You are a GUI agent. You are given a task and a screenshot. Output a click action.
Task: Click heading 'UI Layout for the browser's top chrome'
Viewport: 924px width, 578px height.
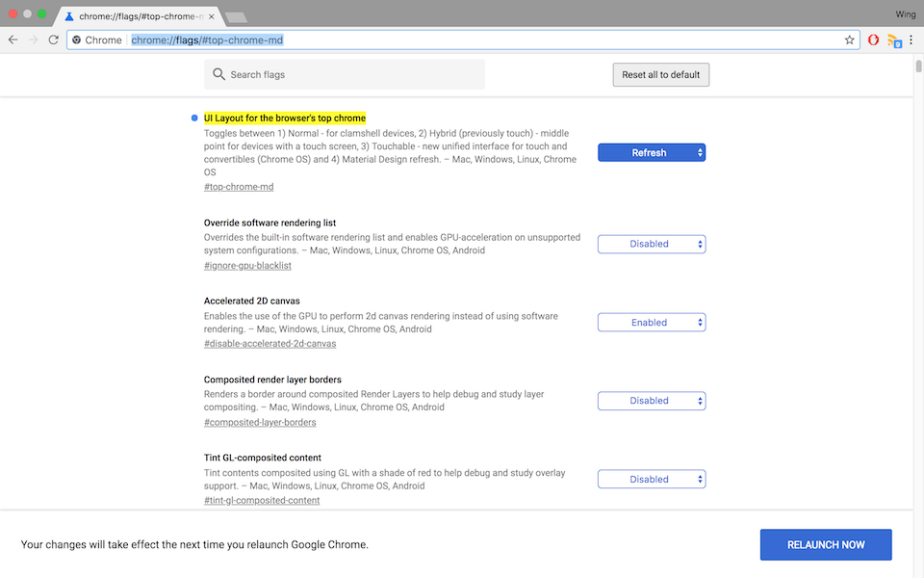(x=285, y=118)
